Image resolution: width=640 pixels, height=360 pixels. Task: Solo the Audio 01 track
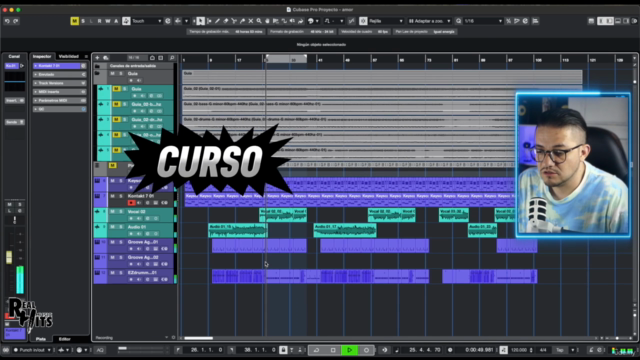pos(121,227)
